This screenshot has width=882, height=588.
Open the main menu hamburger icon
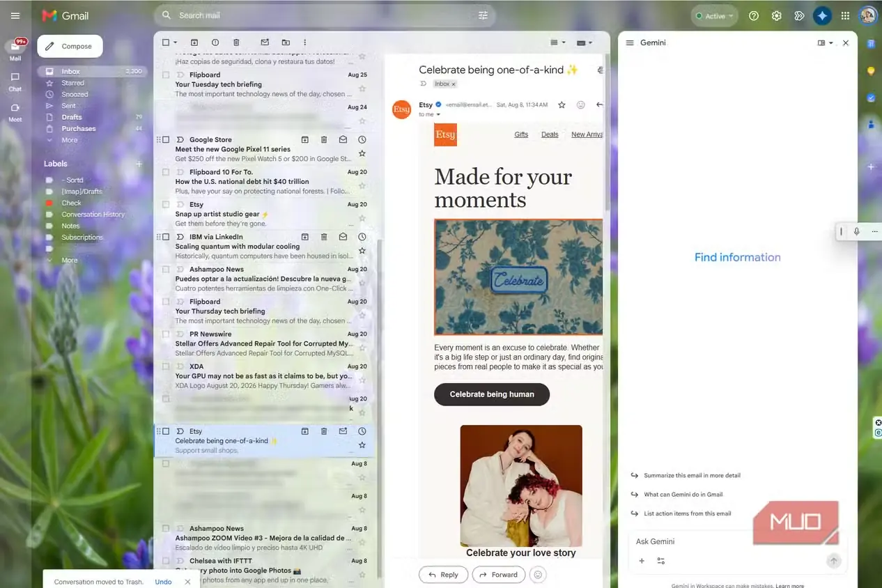click(15, 15)
